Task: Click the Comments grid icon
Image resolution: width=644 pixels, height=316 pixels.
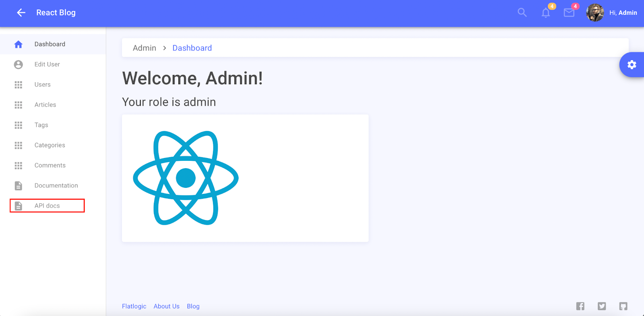Action: (19, 165)
